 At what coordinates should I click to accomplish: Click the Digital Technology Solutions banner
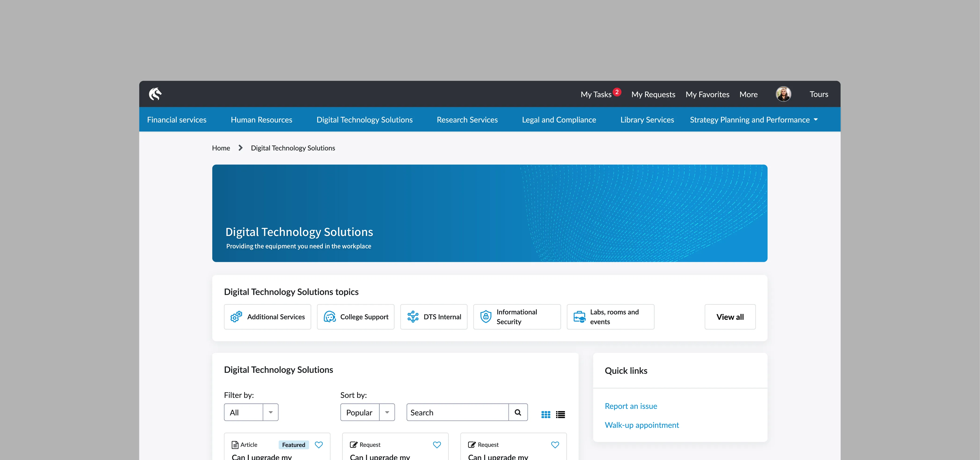[x=490, y=213]
